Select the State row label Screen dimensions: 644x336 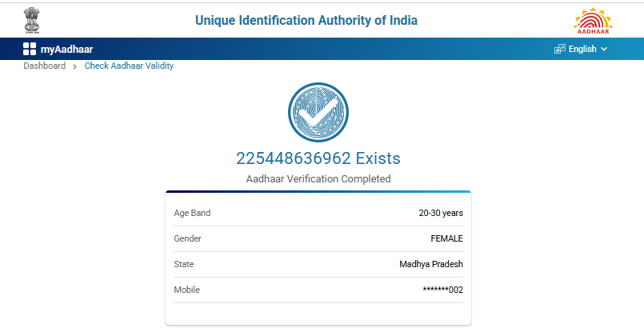tap(184, 264)
